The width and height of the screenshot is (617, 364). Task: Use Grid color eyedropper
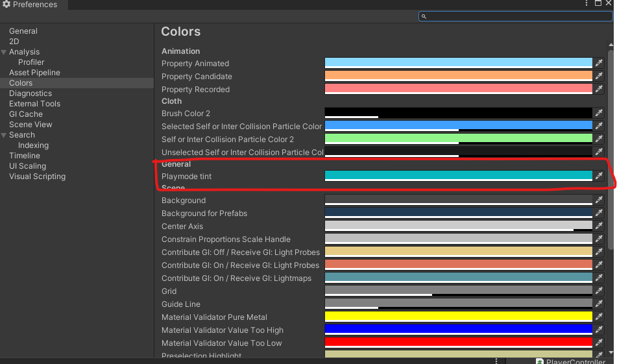[x=599, y=291]
